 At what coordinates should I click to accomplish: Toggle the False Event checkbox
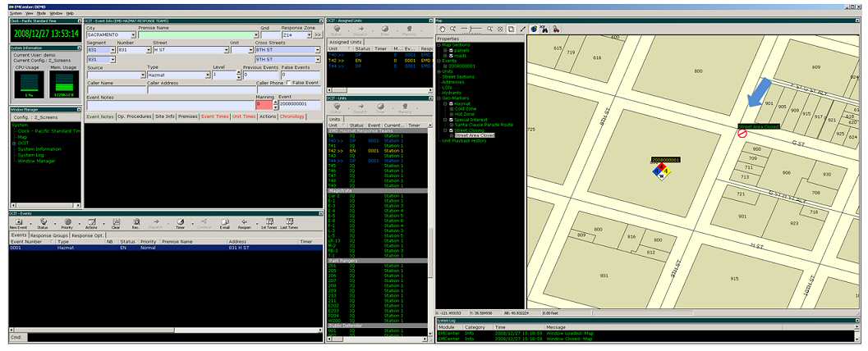[x=288, y=83]
